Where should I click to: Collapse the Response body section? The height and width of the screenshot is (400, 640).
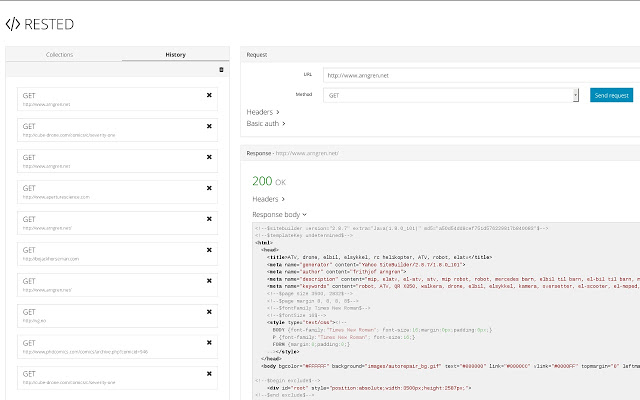tap(279, 214)
